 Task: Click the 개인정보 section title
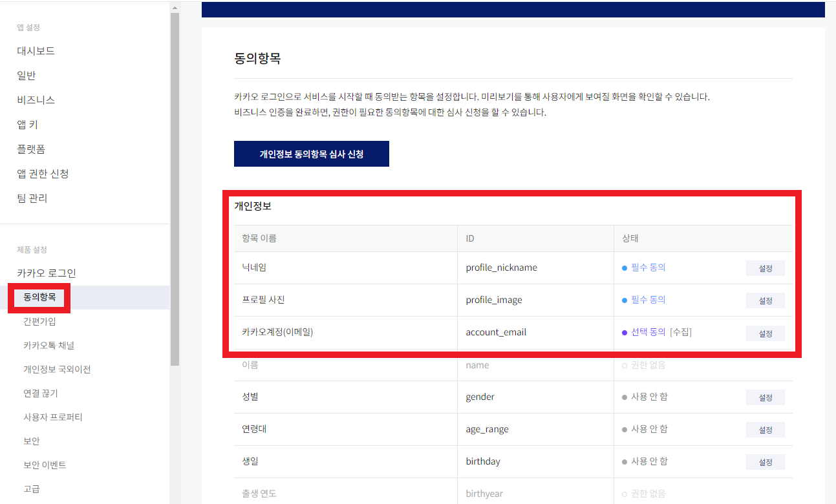(x=253, y=206)
